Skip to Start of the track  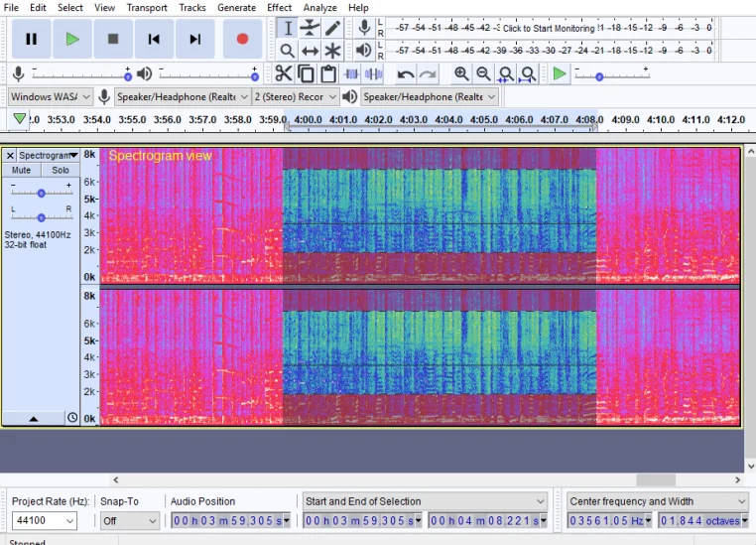pyautogui.click(x=154, y=39)
